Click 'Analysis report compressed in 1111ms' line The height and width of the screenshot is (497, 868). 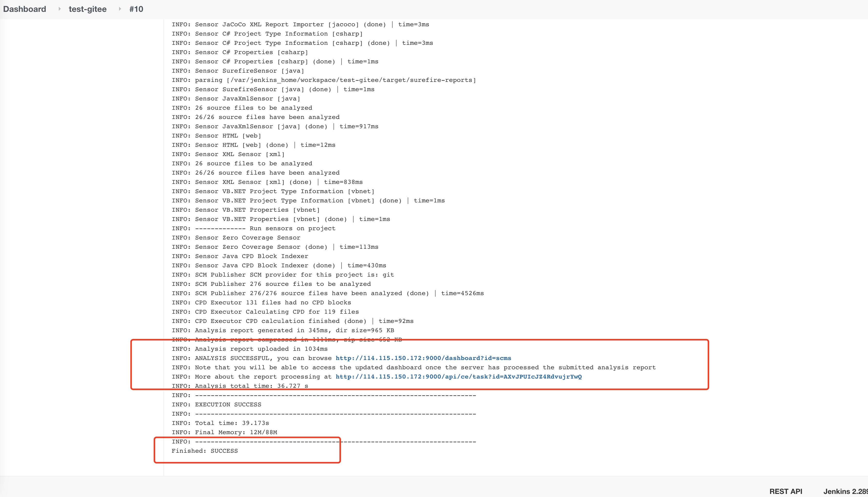click(287, 340)
